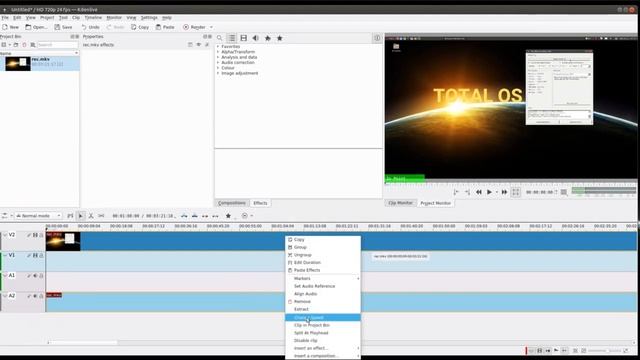
Task: Click Open in the main toolbar
Action: (36, 27)
